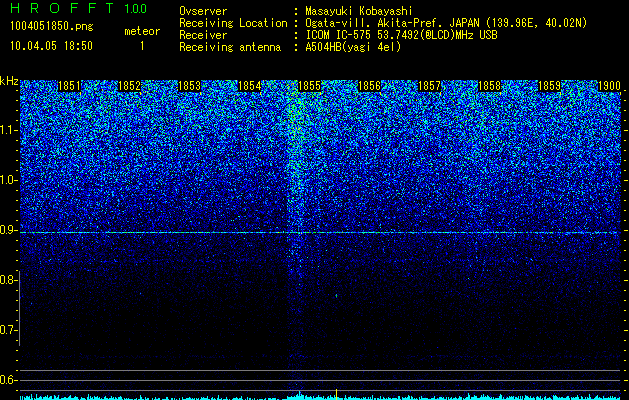Click the 1857 time marker
This screenshot has height=400, width=629.
click(429, 86)
